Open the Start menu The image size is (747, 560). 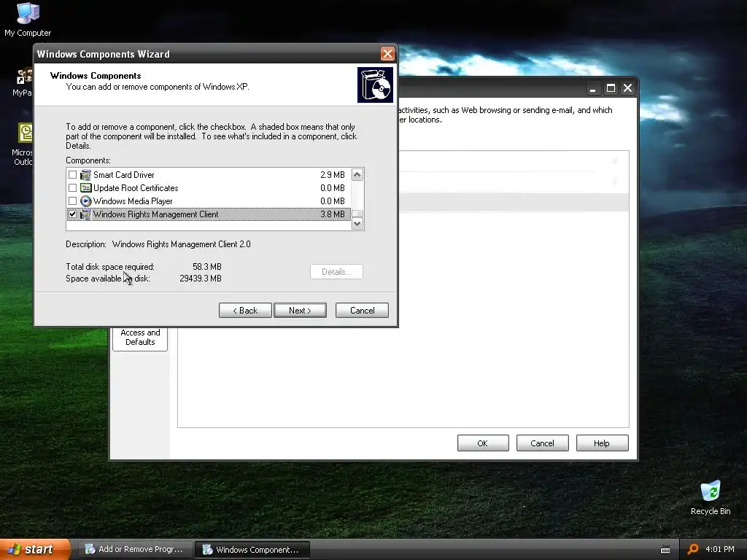(x=35, y=550)
